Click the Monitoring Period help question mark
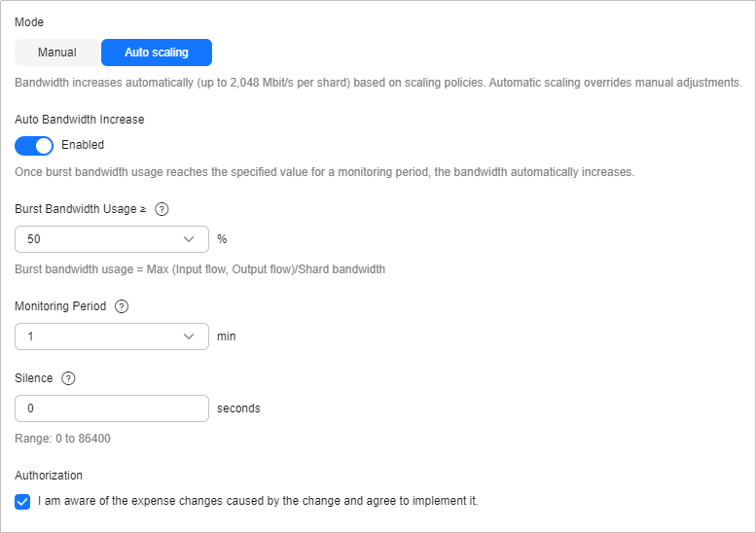 pyautogui.click(x=122, y=306)
